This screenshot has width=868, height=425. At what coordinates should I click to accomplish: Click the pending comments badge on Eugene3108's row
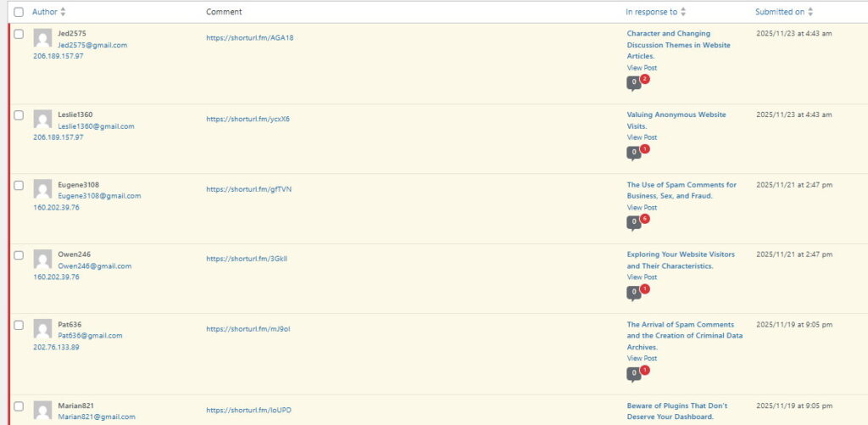645,219
